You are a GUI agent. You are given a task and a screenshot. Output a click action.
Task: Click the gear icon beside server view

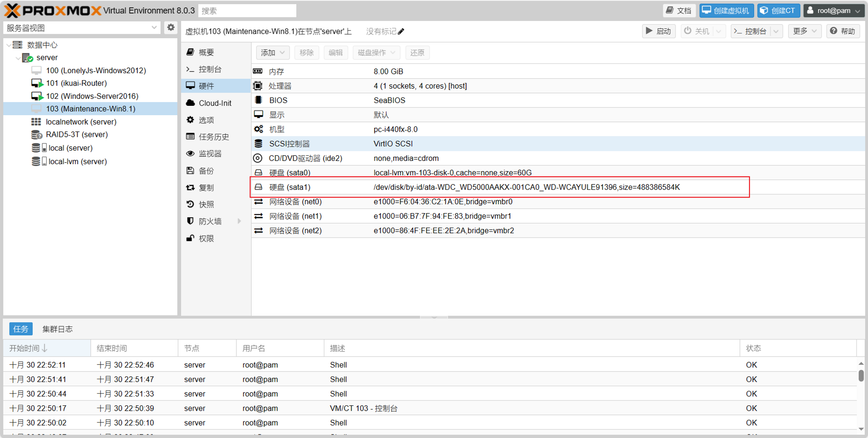pos(170,28)
